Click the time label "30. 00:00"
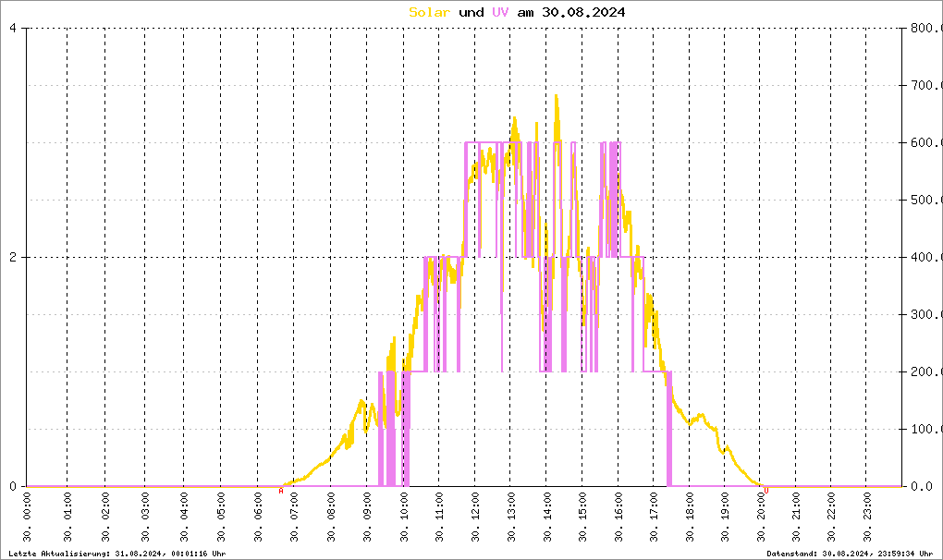Image resolution: width=943 pixels, height=560 pixels. 27,517
